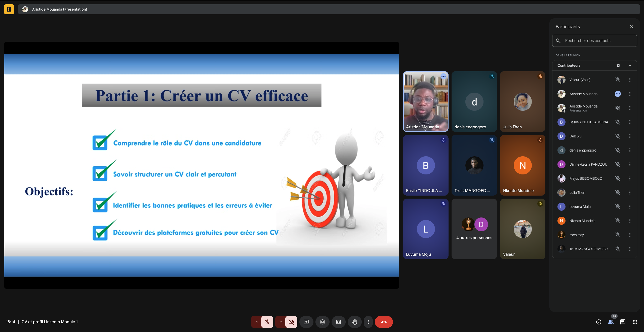Open the bottom bar more options menu
The image size is (644, 332).
click(x=368, y=322)
